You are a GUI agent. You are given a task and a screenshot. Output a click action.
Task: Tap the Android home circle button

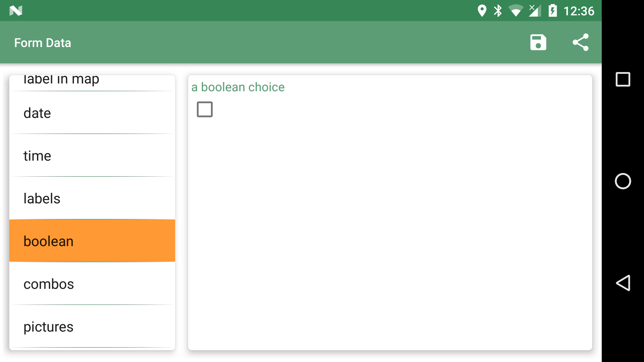click(623, 181)
